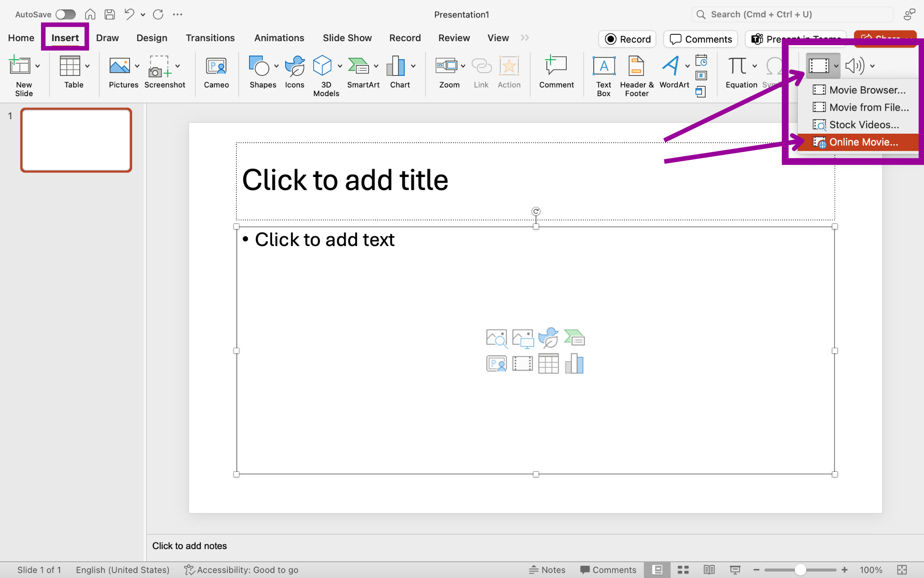Toggle the AutoSave switch

[66, 14]
